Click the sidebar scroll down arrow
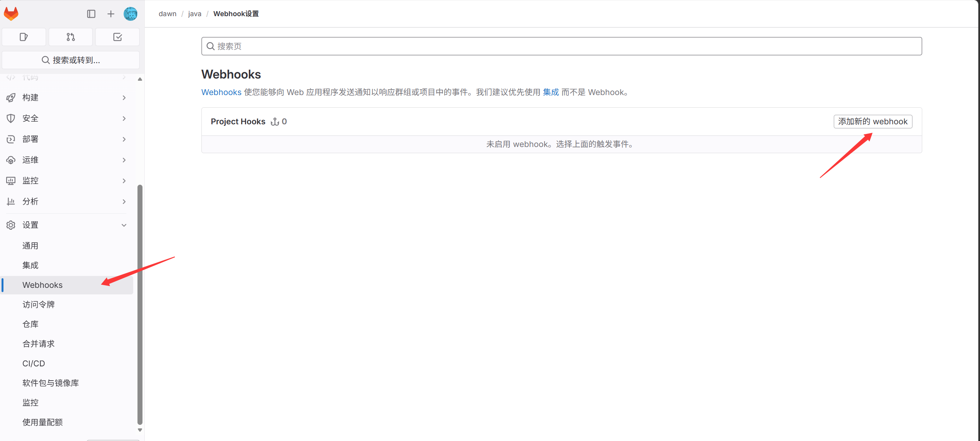This screenshot has width=980, height=441. tap(140, 430)
